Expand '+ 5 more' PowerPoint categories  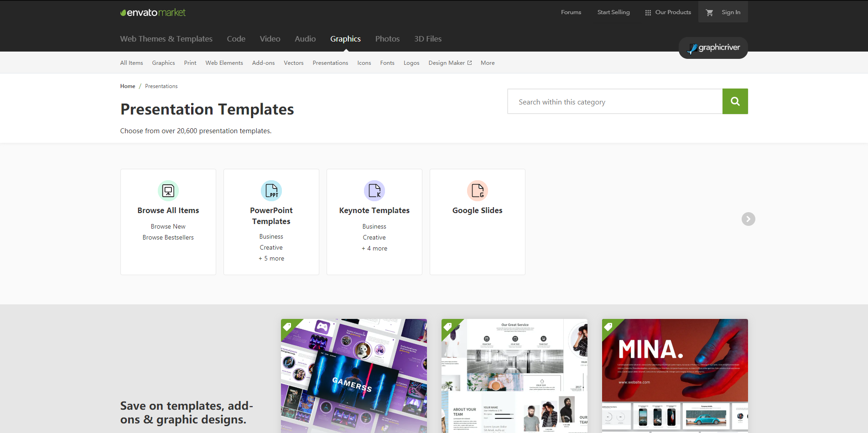(271, 258)
